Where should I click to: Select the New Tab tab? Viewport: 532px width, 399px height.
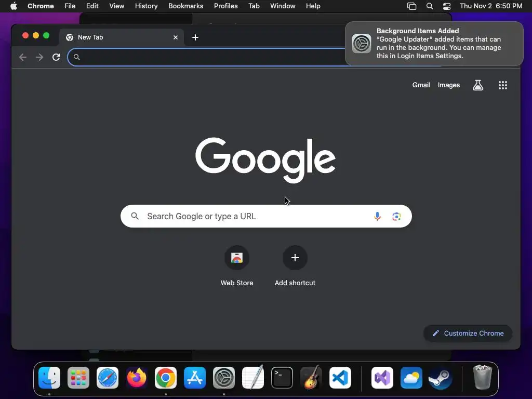pos(122,37)
